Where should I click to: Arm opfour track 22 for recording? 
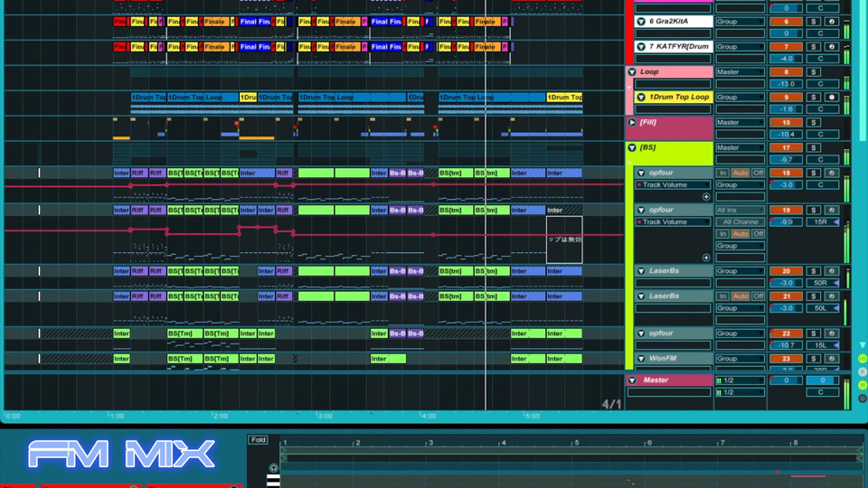832,333
